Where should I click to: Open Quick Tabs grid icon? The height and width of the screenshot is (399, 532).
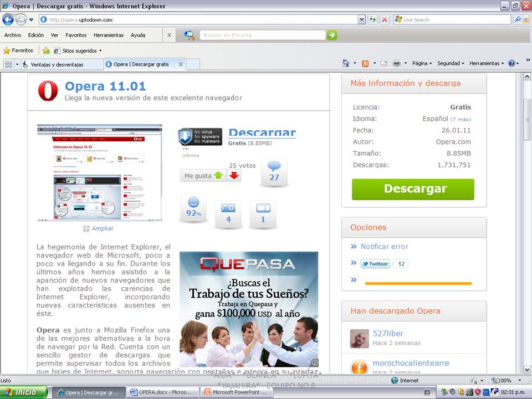[x=8, y=64]
